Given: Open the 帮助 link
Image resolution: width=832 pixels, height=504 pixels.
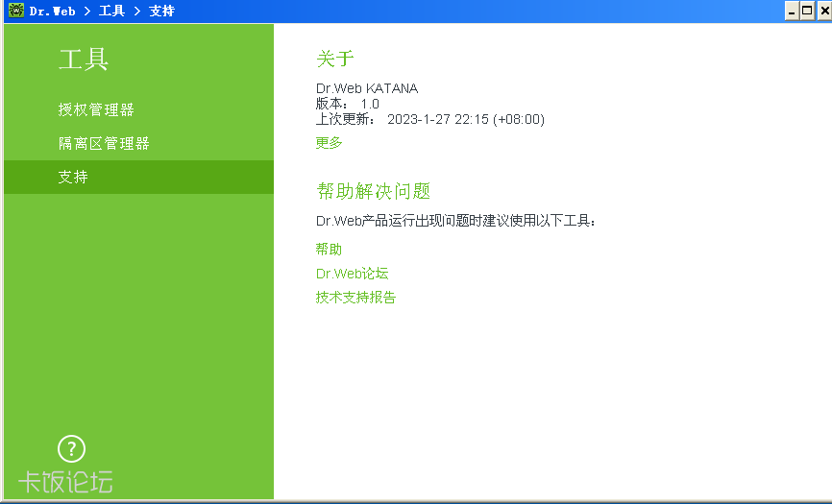Looking at the screenshot, I should point(329,249).
